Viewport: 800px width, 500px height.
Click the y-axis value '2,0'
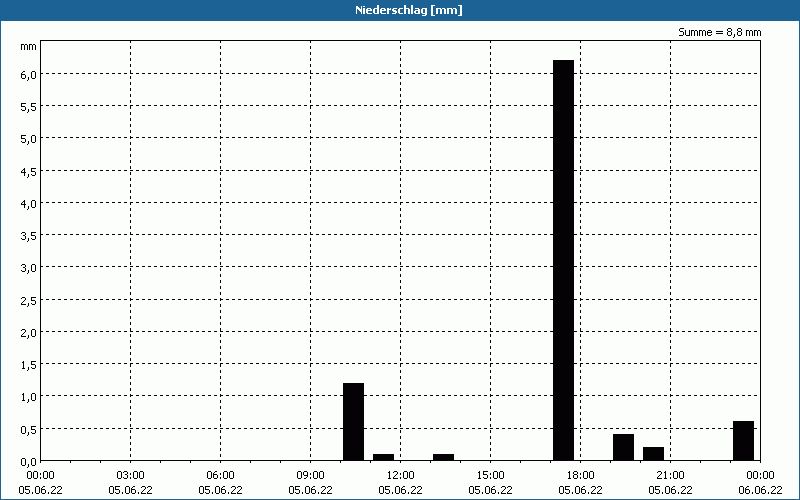click(29, 333)
